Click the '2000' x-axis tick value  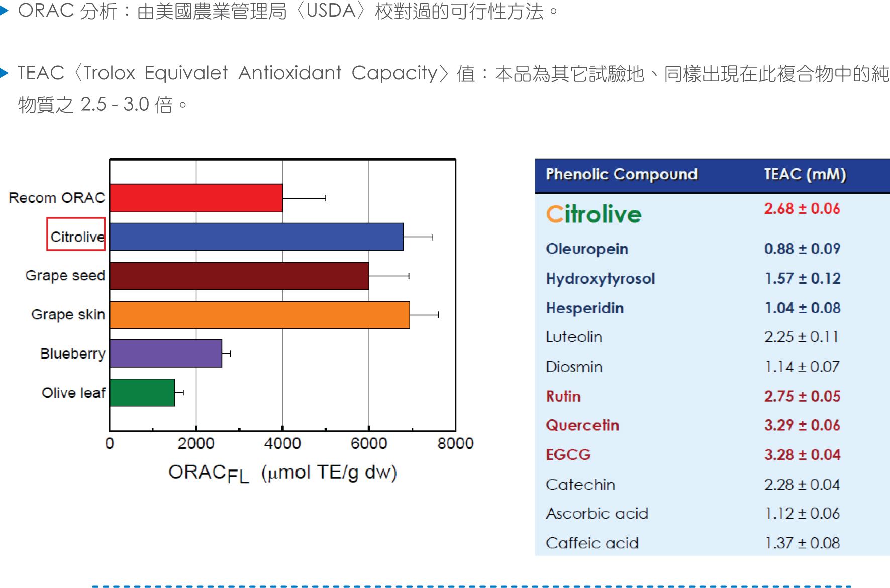(x=196, y=443)
